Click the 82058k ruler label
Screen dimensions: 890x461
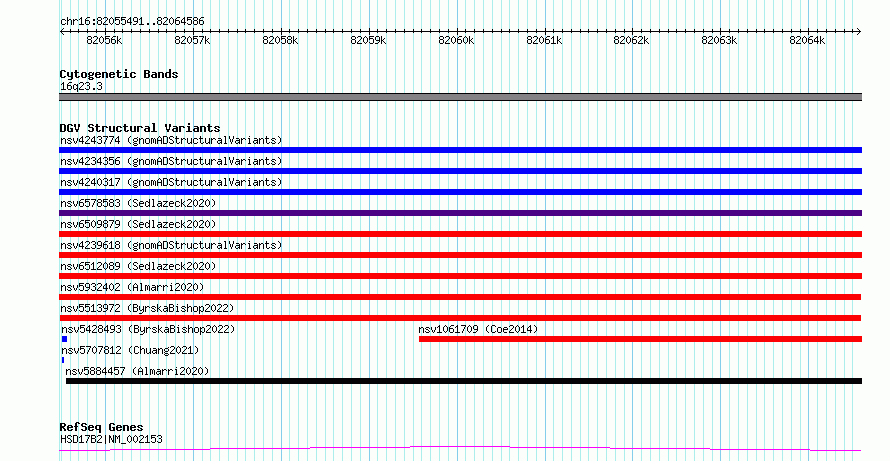click(x=280, y=40)
